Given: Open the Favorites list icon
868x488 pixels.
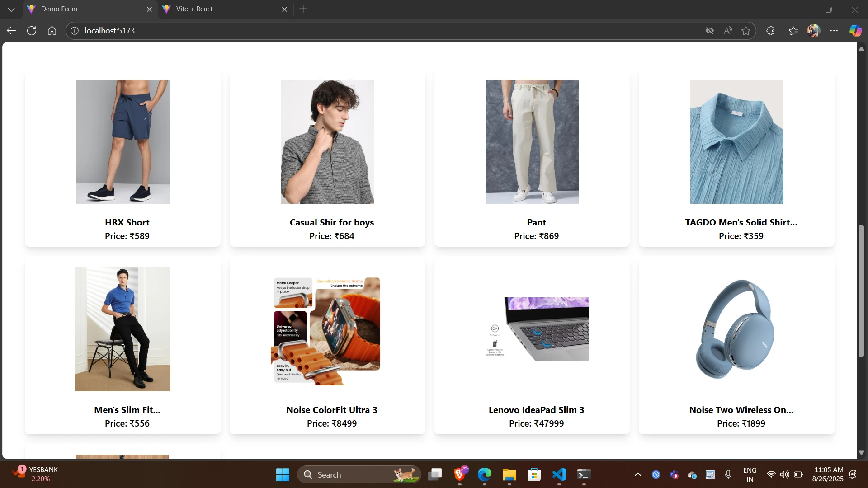Looking at the screenshot, I should (793, 31).
